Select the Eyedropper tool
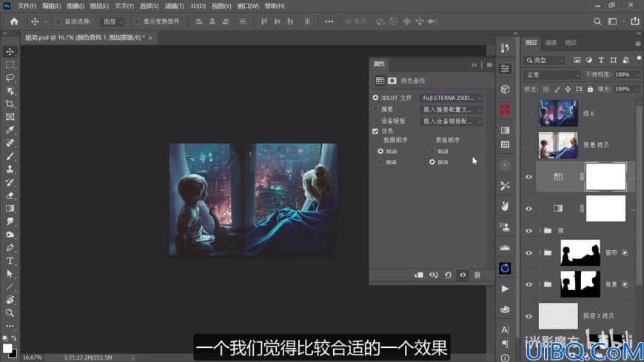 (10, 130)
